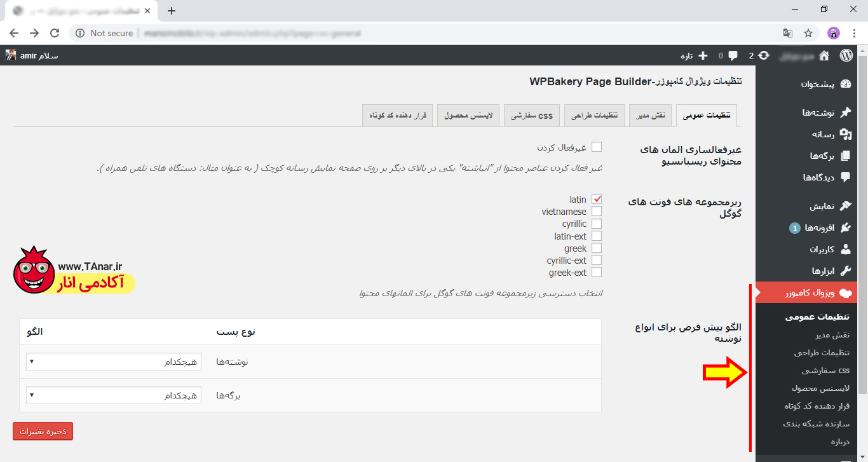868x462 pixels.
Task: Switch to the css سفارشی tab
Action: (529, 116)
